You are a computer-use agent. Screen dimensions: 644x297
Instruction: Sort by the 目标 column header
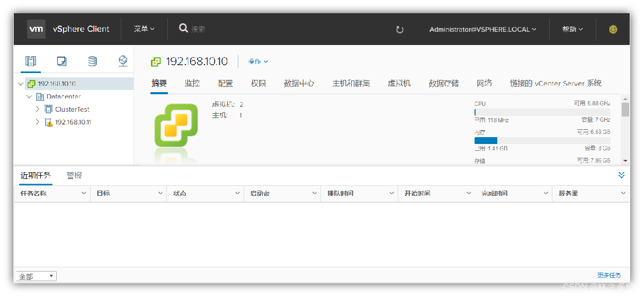tap(103, 193)
